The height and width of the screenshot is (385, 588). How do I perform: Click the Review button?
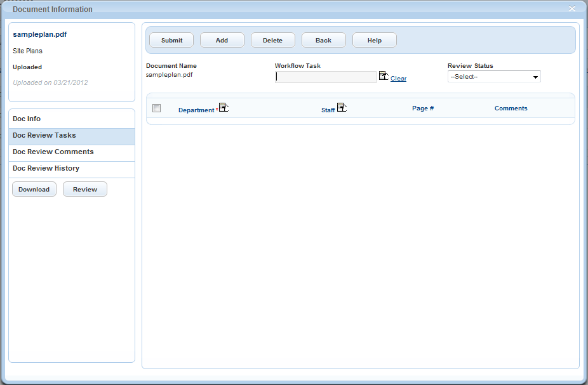pyautogui.click(x=85, y=190)
